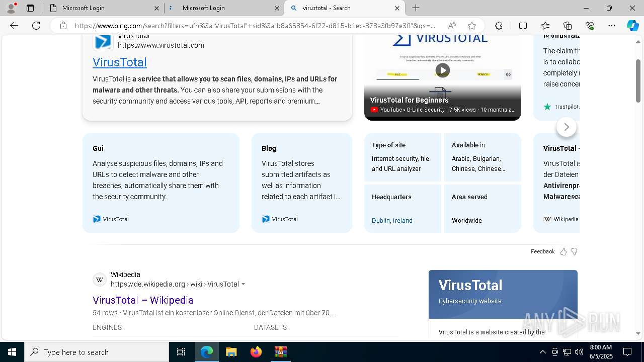644x362 pixels.
Task: Click the ENGINES column header
Action: [107, 327]
